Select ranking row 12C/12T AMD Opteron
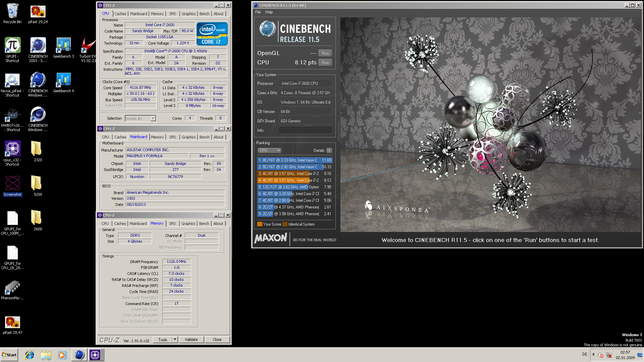Image resolution: width=644 pixels, height=362 pixels. click(x=295, y=187)
